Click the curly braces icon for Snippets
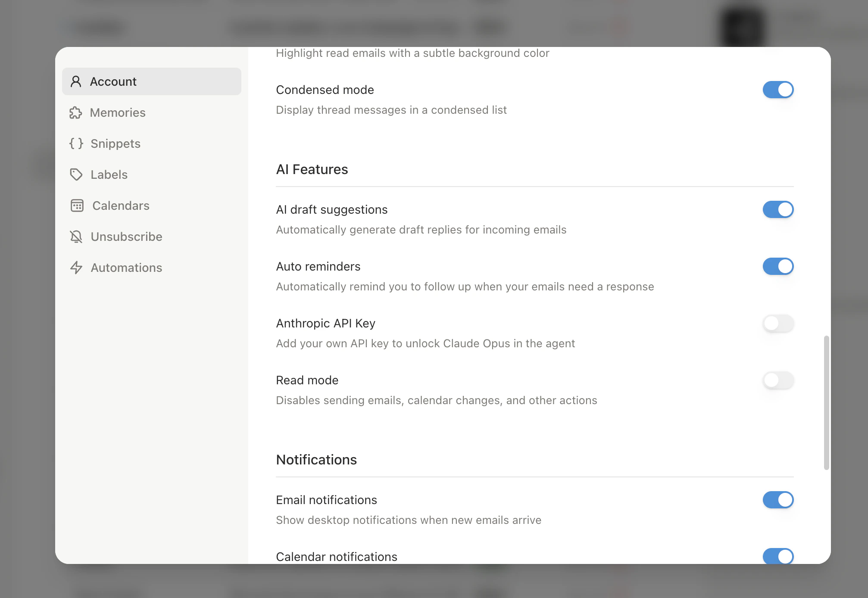The image size is (868, 598). pos(76,143)
